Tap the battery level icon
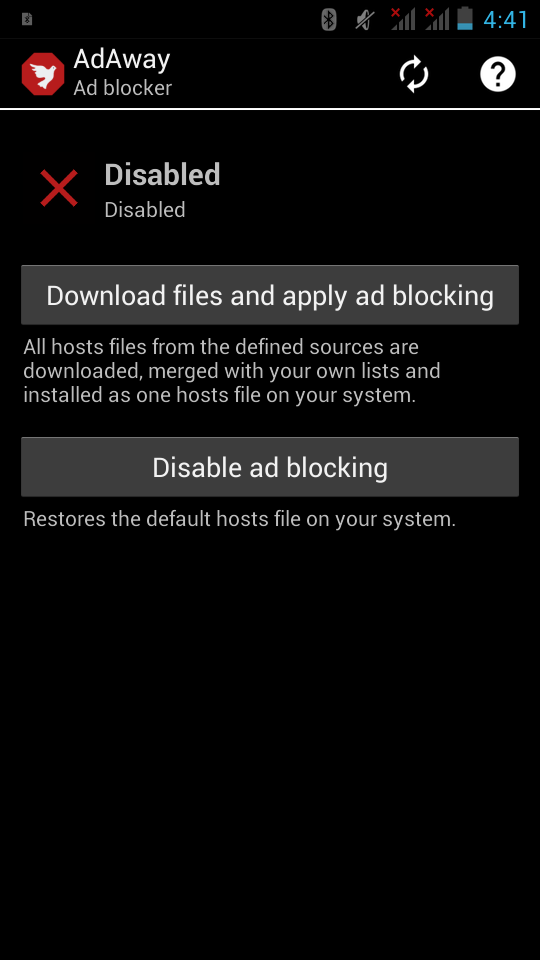 [465, 19]
